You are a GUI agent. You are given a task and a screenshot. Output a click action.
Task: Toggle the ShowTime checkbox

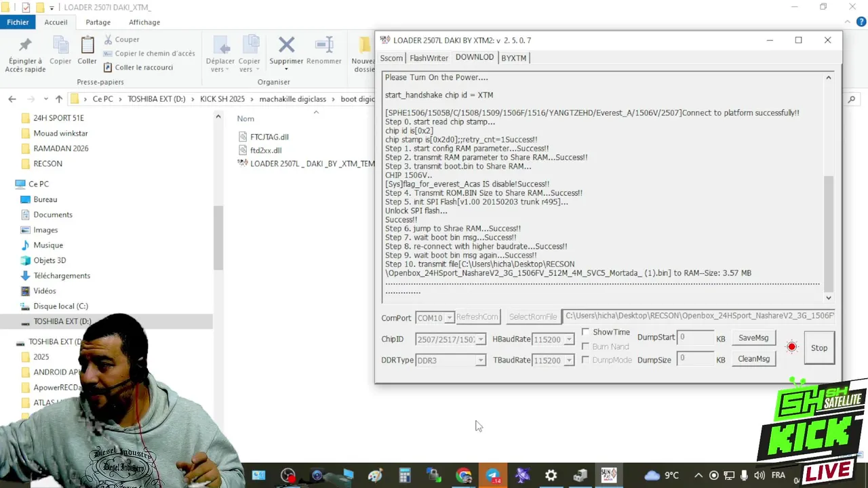[586, 332]
